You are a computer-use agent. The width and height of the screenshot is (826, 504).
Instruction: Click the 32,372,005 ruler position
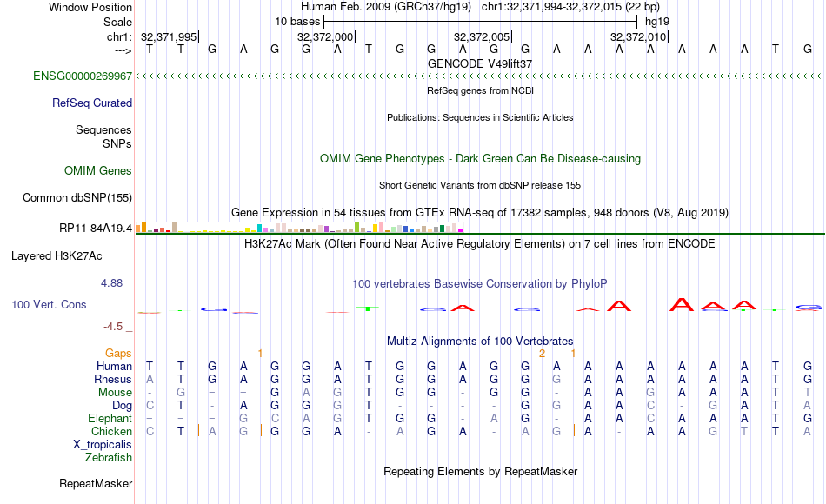(x=482, y=36)
